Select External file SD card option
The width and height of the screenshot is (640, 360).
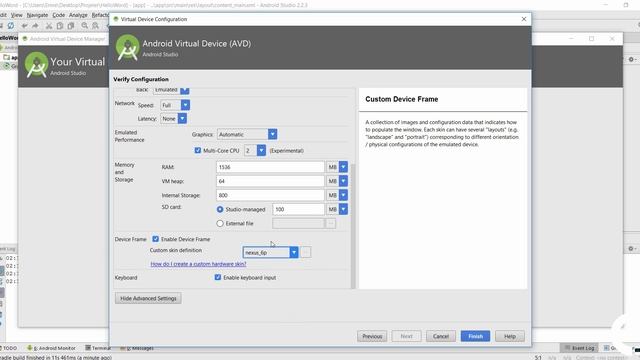pyautogui.click(x=220, y=224)
